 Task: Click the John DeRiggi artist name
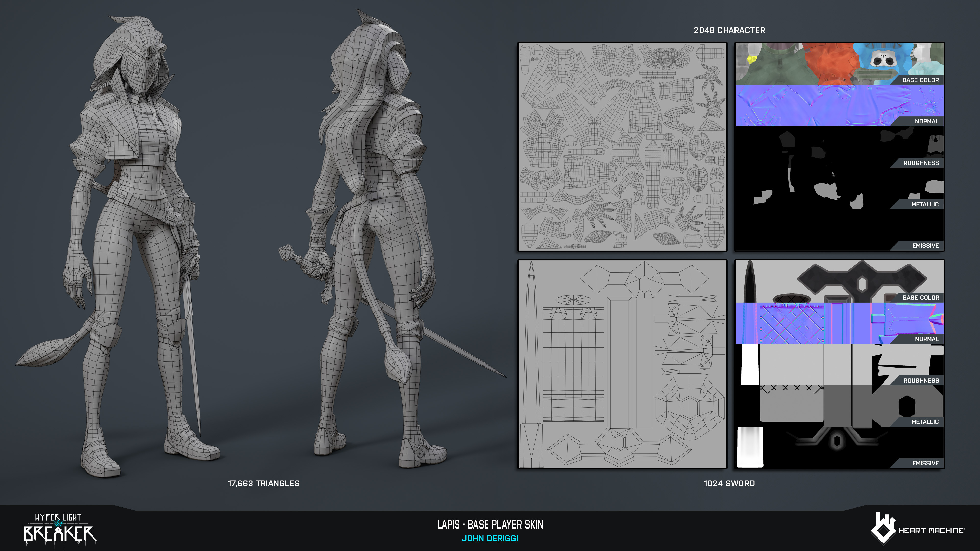click(x=490, y=539)
